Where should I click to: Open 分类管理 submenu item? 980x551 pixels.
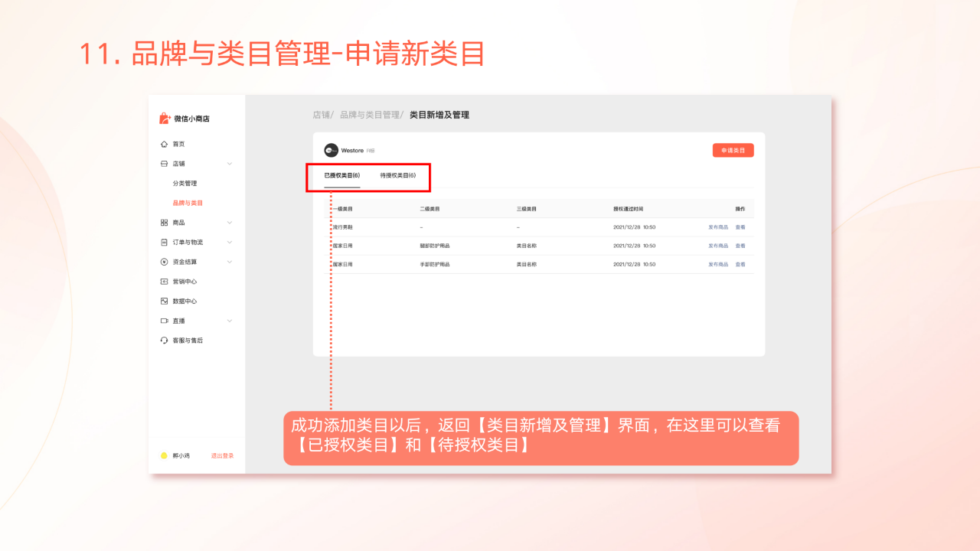(185, 184)
